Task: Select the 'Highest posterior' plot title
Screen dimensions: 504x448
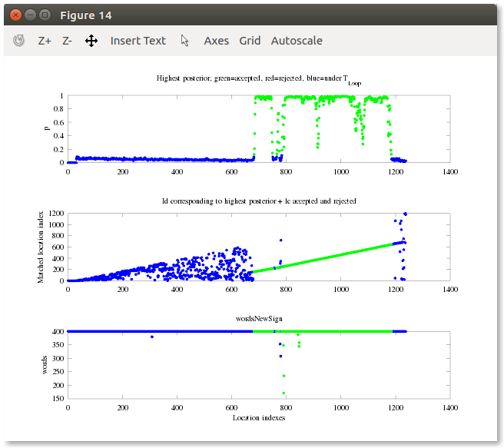Action: pyautogui.click(x=258, y=79)
